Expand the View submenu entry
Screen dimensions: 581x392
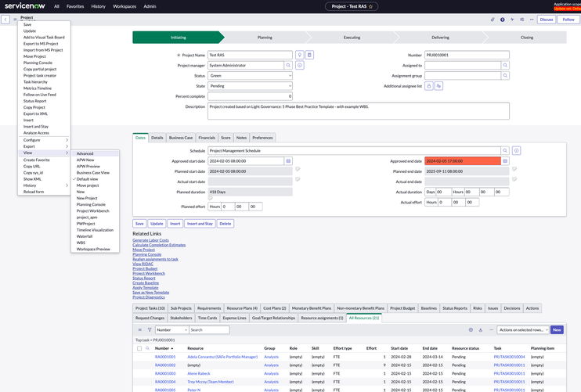point(45,153)
